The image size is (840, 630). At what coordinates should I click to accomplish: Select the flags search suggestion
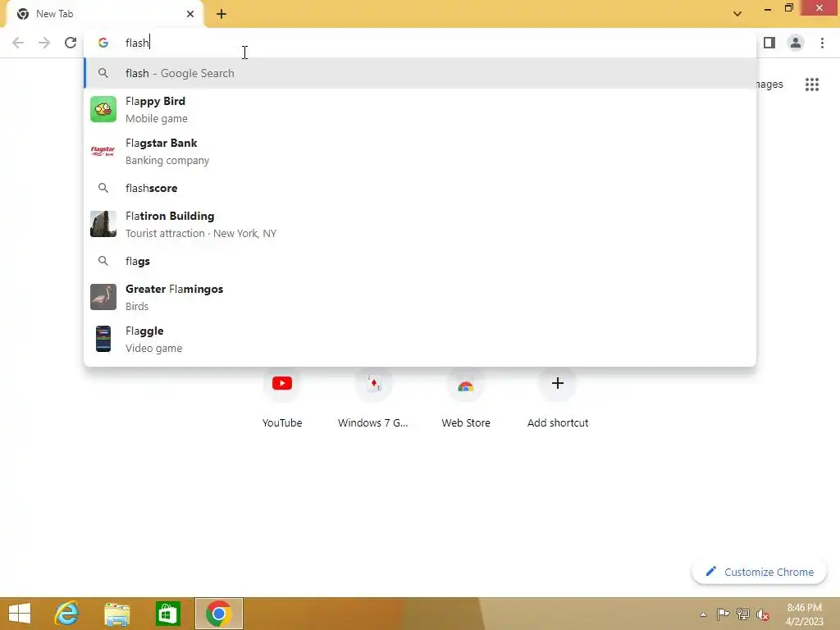[420, 261]
